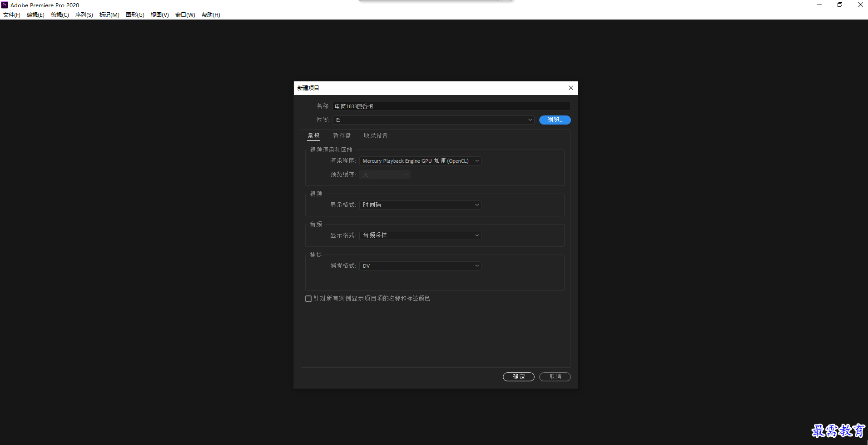Open the 标记(M) menu
The height and width of the screenshot is (445, 868).
click(x=109, y=15)
